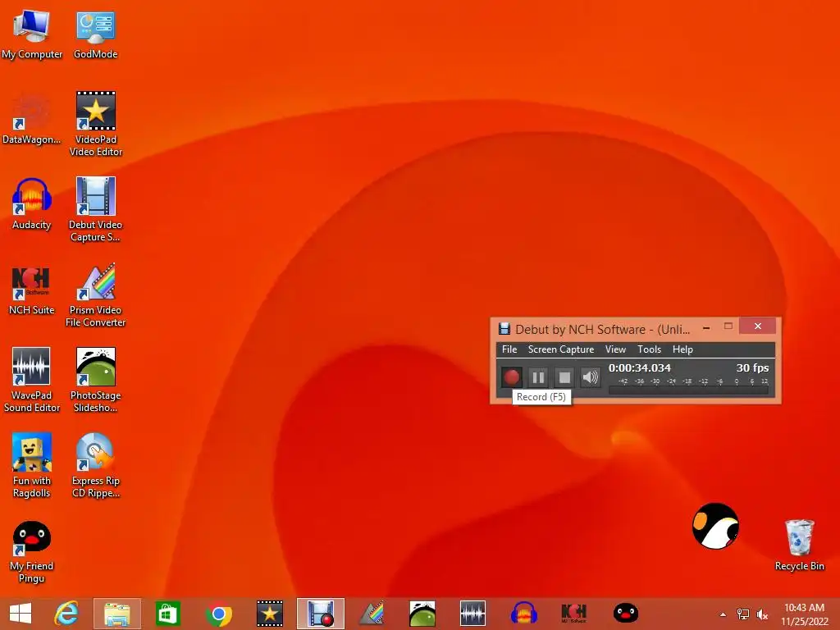840x630 pixels.
Task: Select the VideoPad Video Editor desktop icon
Action: pos(95,123)
